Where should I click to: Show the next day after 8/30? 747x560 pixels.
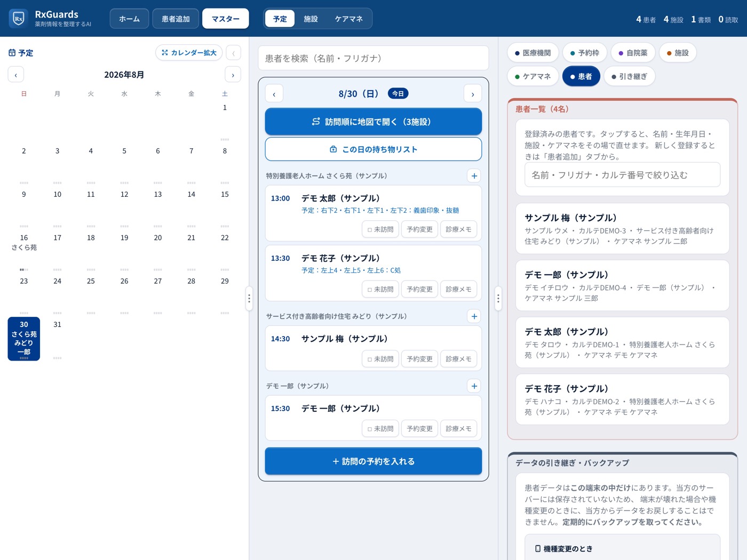click(473, 94)
